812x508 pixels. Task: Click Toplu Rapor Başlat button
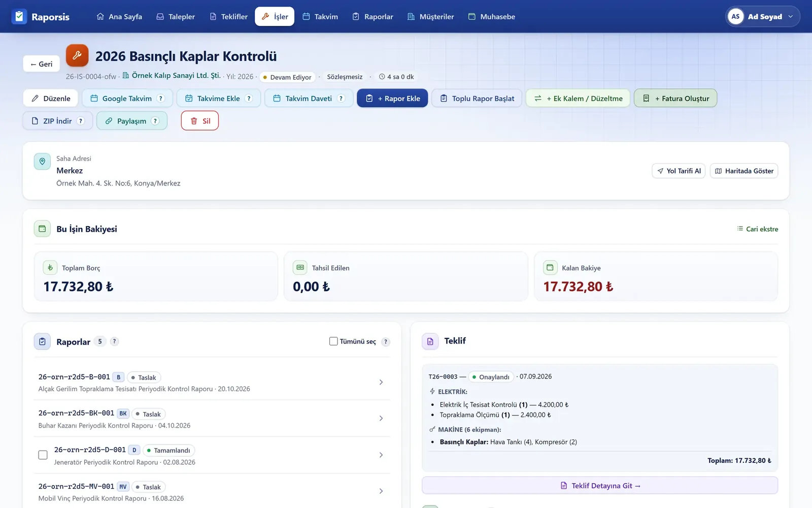click(477, 99)
